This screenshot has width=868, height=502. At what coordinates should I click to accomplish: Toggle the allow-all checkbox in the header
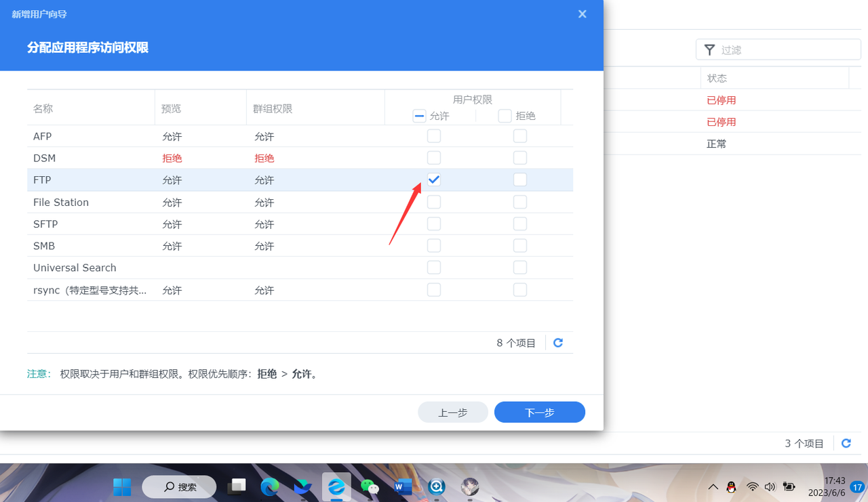[x=419, y=116]
